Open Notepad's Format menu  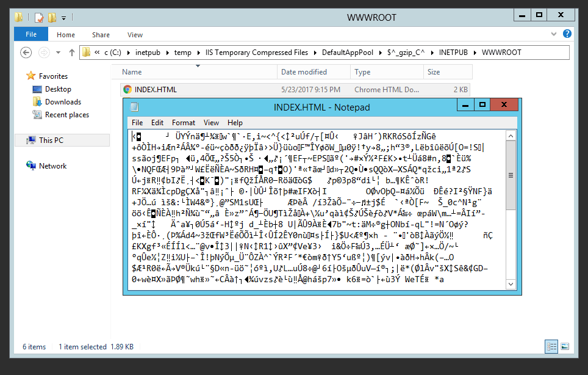click(183, 123)
